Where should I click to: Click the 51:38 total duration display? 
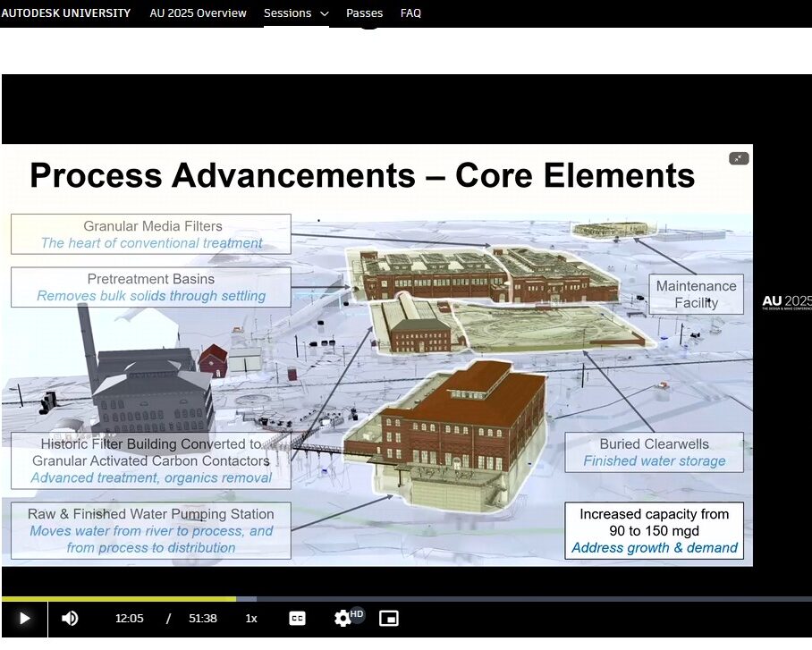pos(203,618)
